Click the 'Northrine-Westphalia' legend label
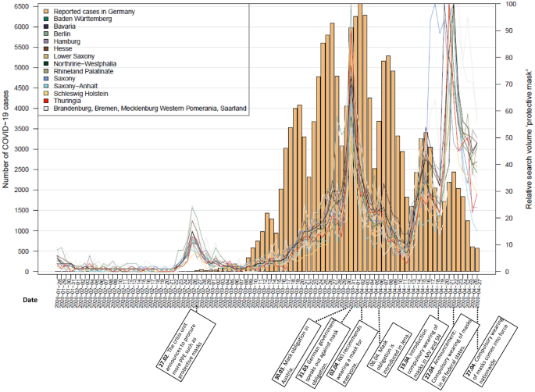This screenshot has height=392, width=535. (x=85, y=64)
